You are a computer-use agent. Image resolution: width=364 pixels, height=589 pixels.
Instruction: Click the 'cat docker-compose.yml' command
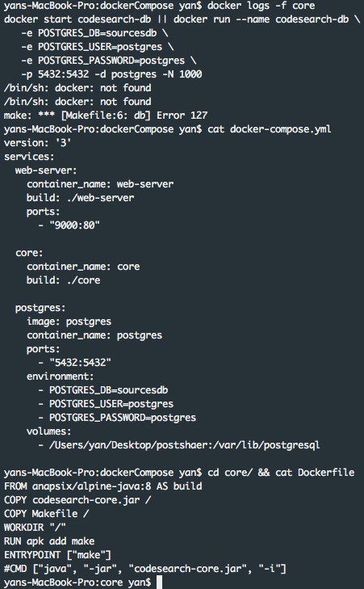(270, 129)
